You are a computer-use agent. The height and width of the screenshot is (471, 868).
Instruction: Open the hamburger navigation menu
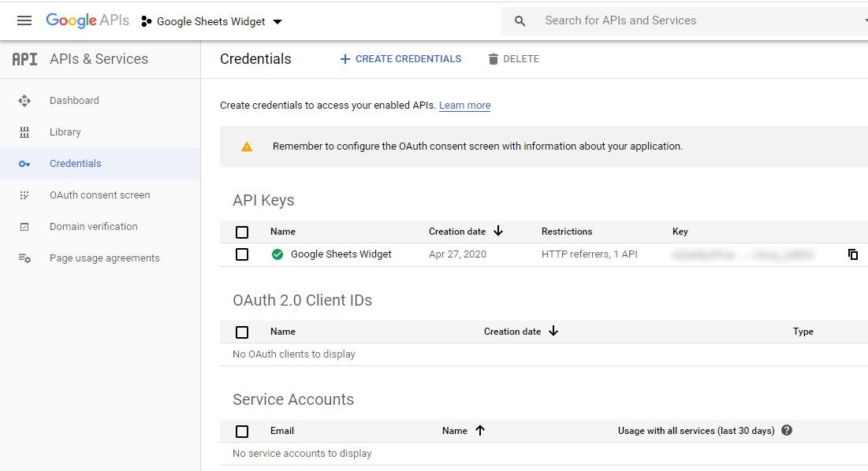[24, 21]
